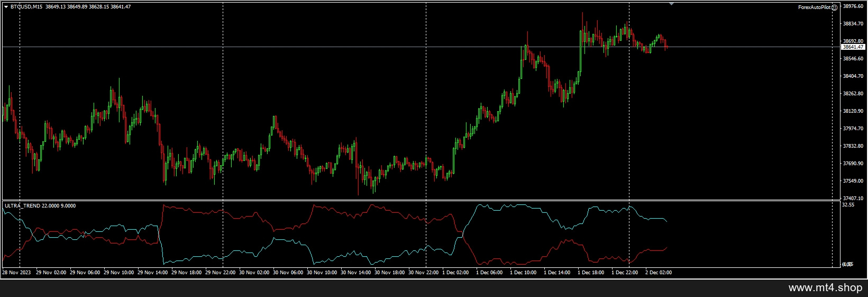Click the 37549.00 price axis label

(x=853, y=181)
